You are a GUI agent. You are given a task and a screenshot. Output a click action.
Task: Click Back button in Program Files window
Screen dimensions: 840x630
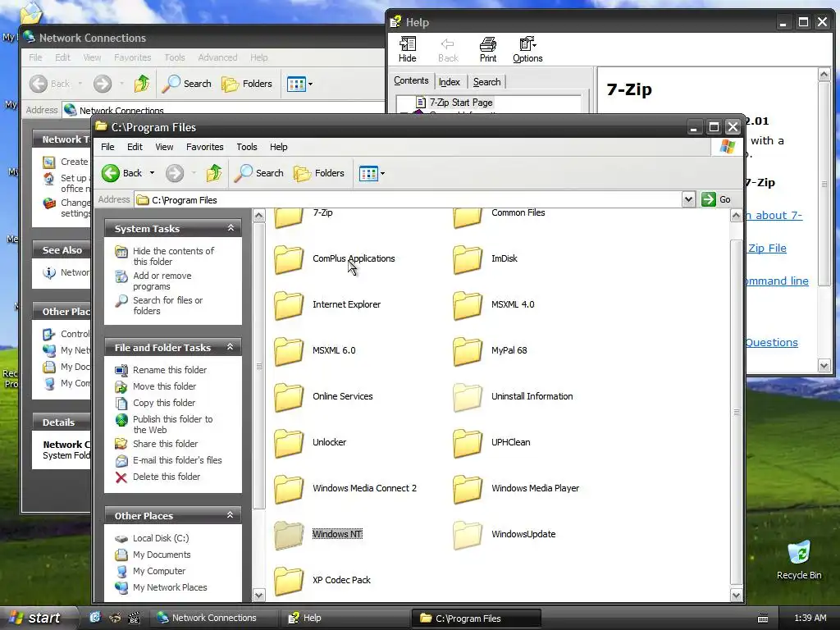[x=122, y=173]
